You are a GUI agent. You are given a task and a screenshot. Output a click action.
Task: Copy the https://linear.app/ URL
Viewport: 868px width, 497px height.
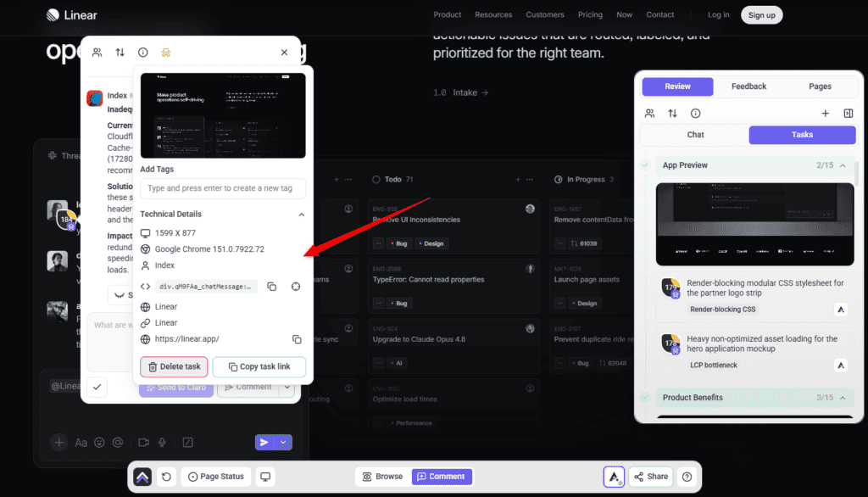coord(297,339)
